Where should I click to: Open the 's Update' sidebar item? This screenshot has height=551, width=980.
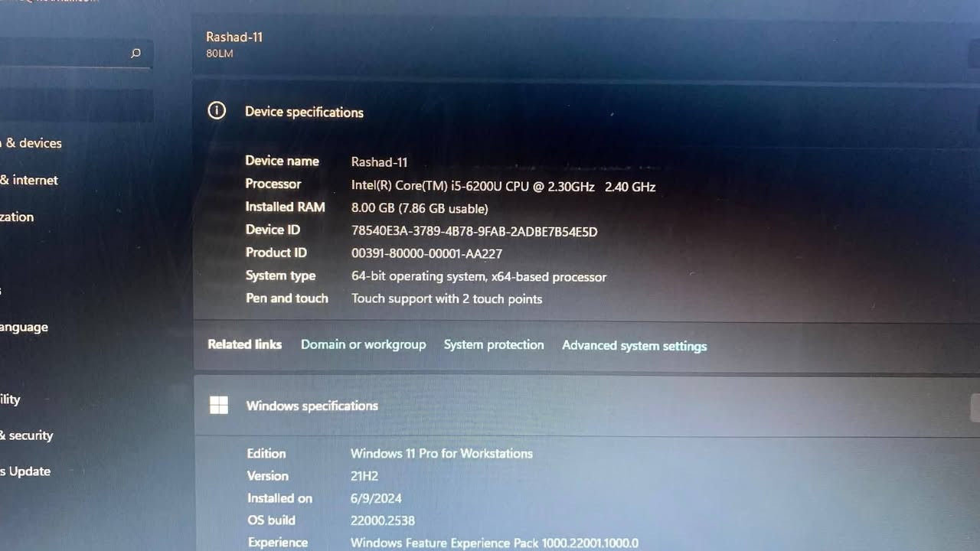pos(25,471)
